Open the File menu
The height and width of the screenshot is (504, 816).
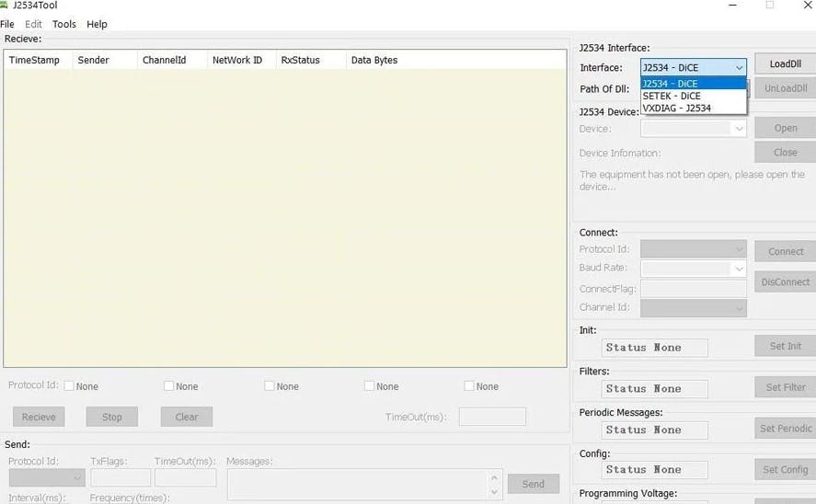point(7,24)
